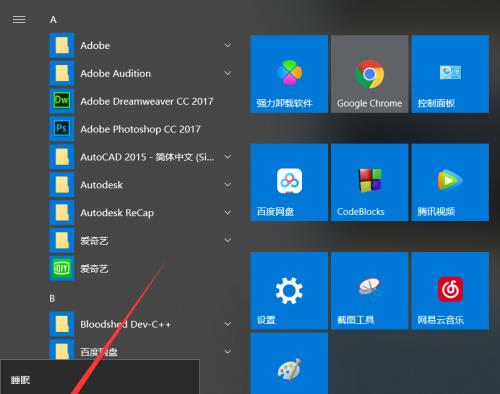Expand the 百度网盘 folder chevron

click(228, 352)
